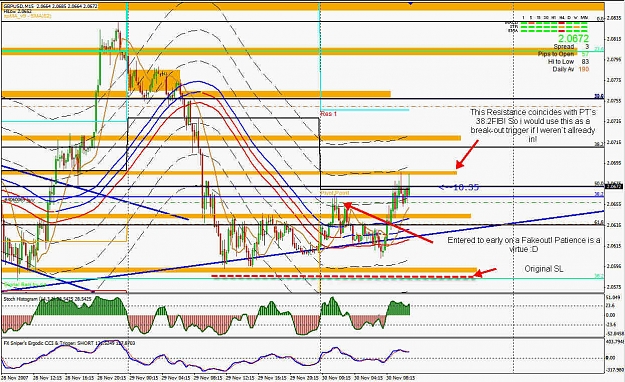
Task: Click the H4 column header in signal grid
Action: click(561, 18)
